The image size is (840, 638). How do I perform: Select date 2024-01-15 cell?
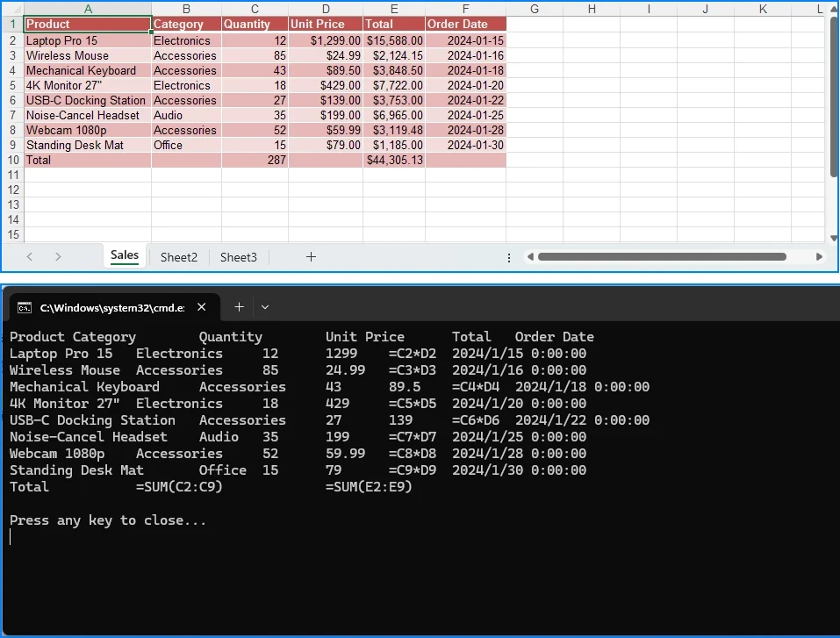click(x=465, y=40)
